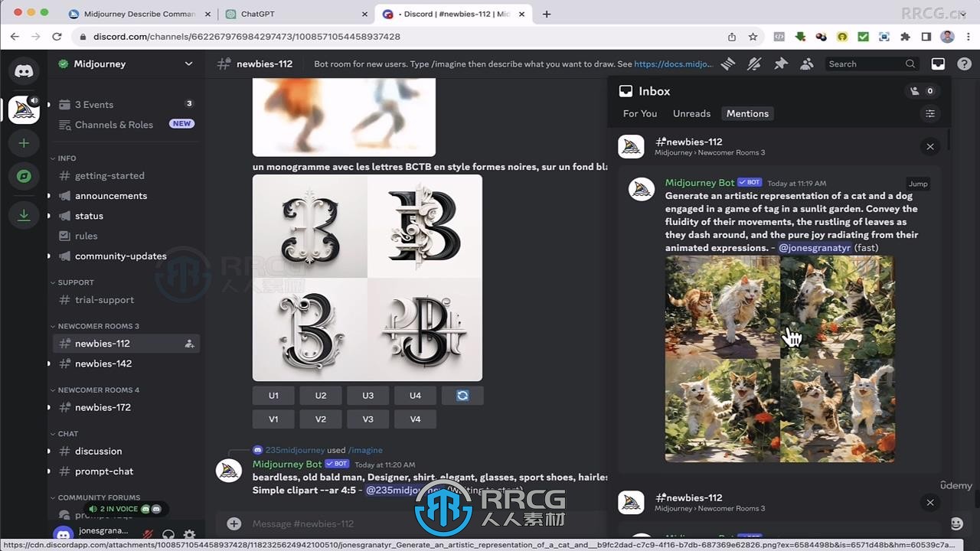Open 3 Events in sidebar
The image size is (980, 551).
coord(126,105)
